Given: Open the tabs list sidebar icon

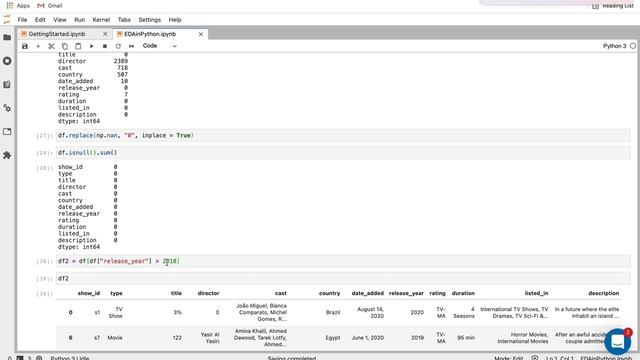Looking at the screenshot, I should coord(7,131).
